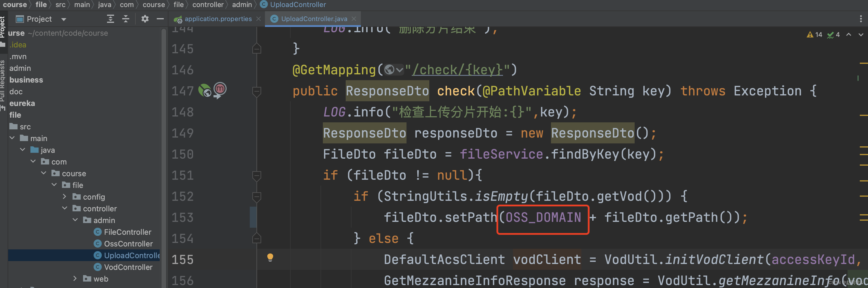Screen dimensions: 868x288
Task: Click fileService field on line 150
Action: coord(501,155)
